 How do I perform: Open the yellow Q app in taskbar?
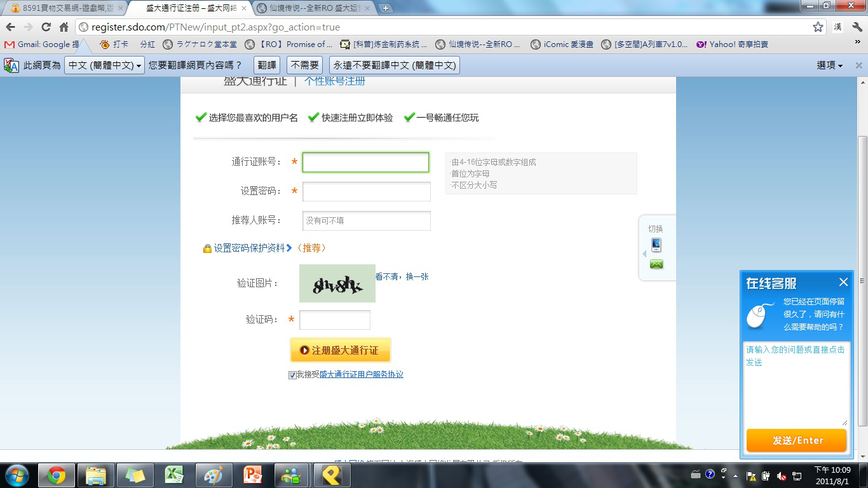coord(332,475)
